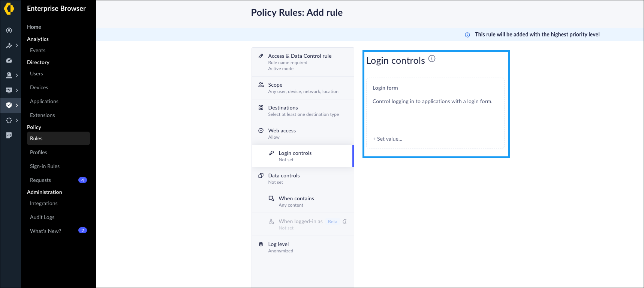
Task: Click the info icon next to Login controls heading
Action: tap(432, 58)
